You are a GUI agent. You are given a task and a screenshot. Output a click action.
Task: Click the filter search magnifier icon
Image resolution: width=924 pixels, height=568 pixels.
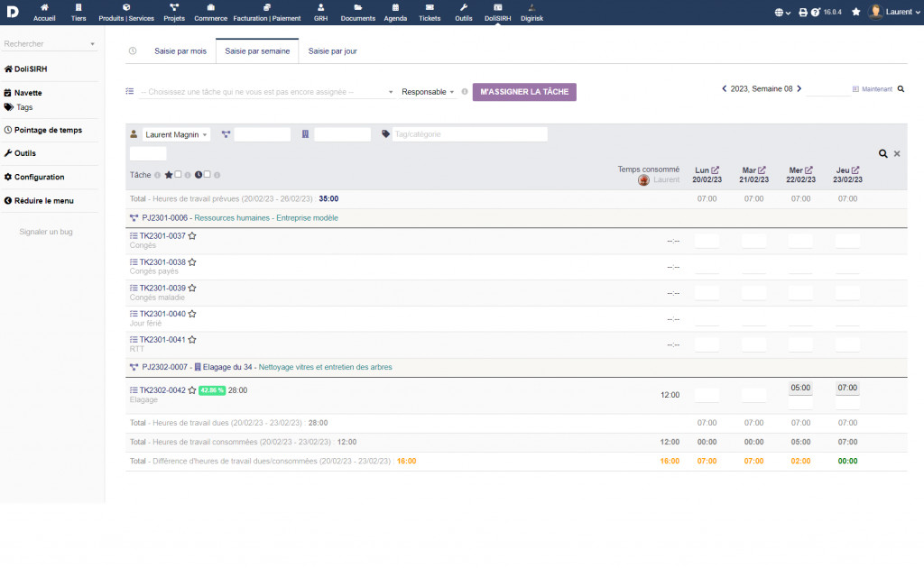883,154
